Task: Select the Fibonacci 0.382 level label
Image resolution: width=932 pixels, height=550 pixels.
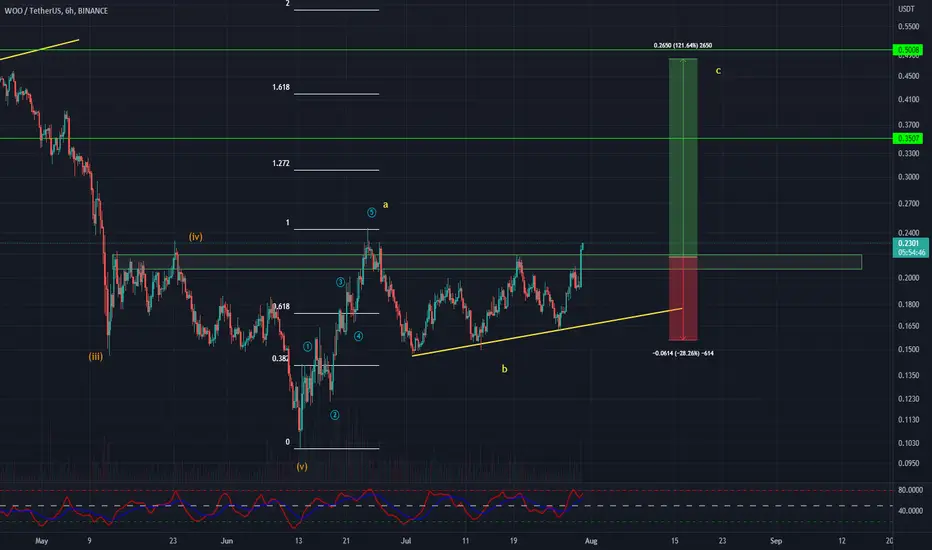Action: click(x=280, y=359)
